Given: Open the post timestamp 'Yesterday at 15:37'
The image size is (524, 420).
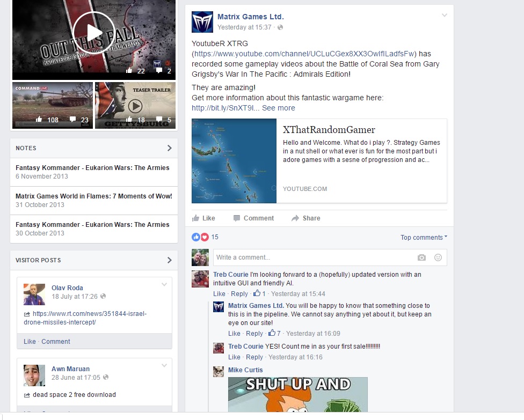Looking at the screenshot, I should tap(244, 27).
